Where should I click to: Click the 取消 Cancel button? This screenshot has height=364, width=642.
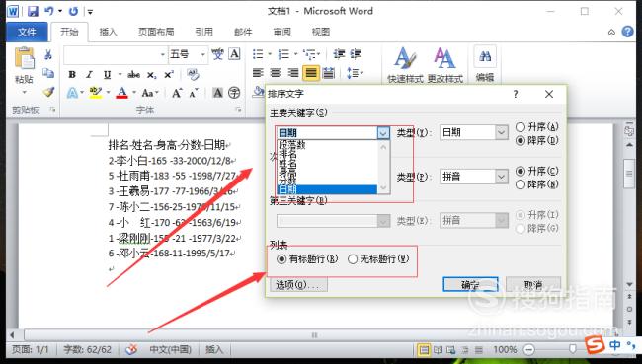[x=533, y=285]
